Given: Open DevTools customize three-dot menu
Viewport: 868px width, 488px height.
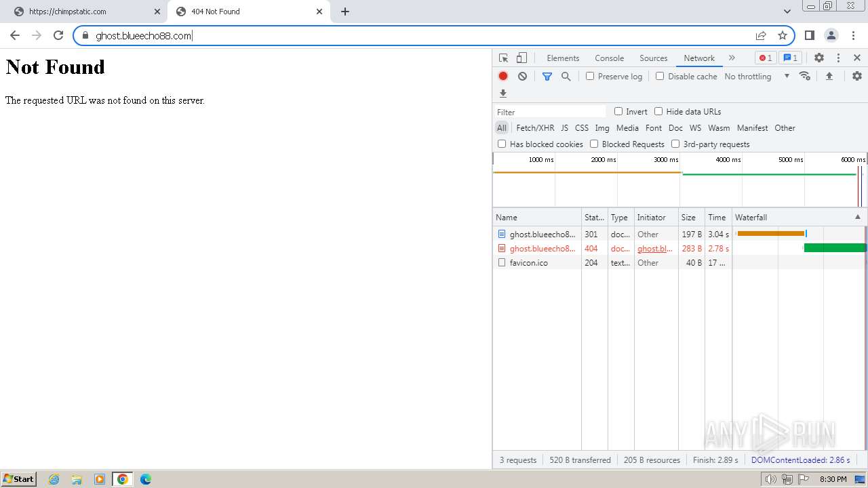Looking at the screenshot, I should tap(838, 58).
